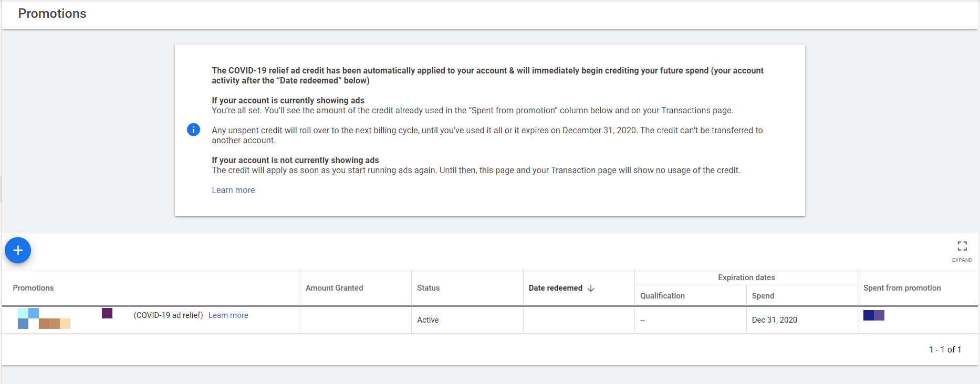Screen dimensions: 980x384
Task: Click the blue info icon in the notice
Action: point(193,130)
